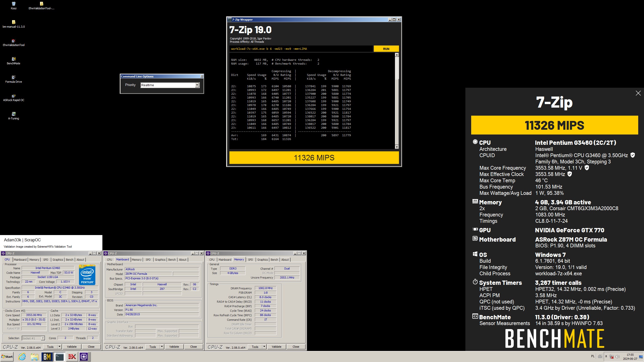644x362 pixels.
Task: Show hidden system tray icons
Action: coord(606,356)
